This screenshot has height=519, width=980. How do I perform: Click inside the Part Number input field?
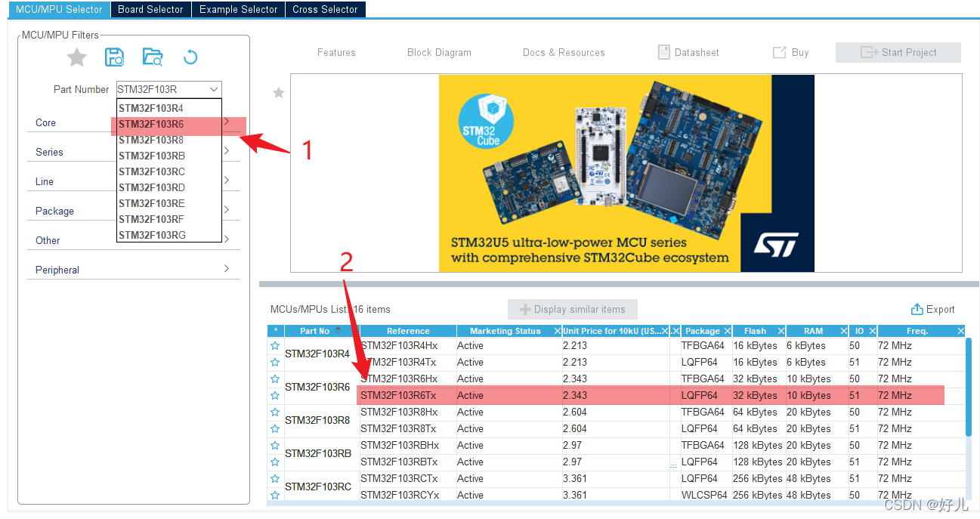162,89
